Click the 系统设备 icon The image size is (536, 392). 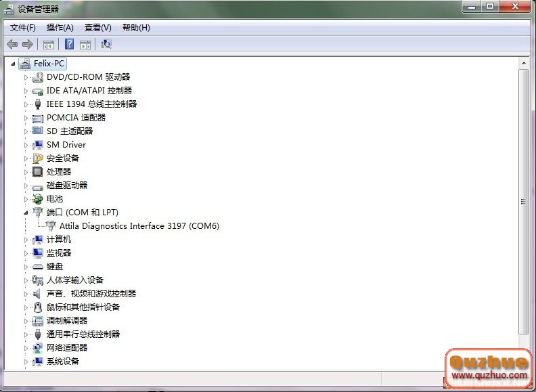(38, 362)
